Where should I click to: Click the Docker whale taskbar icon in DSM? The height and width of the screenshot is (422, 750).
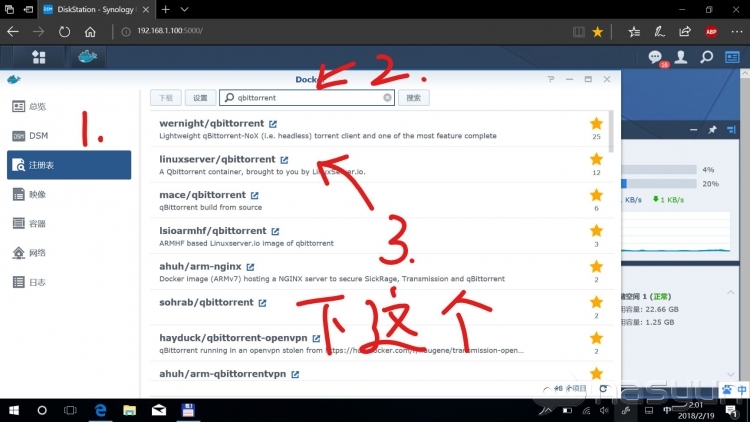coord(88,57)
